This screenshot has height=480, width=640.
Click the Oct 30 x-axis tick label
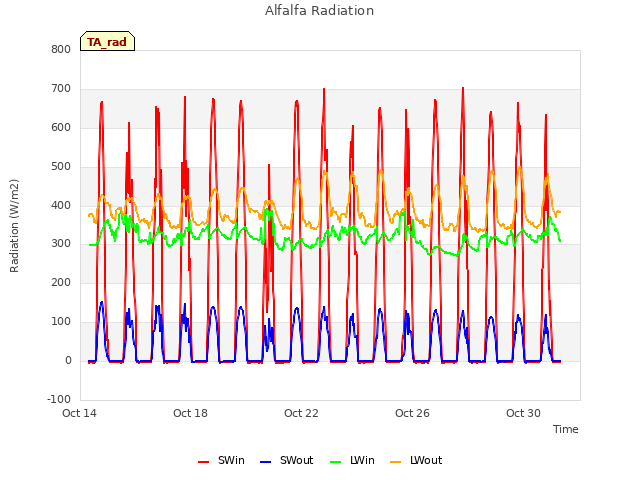523,413
